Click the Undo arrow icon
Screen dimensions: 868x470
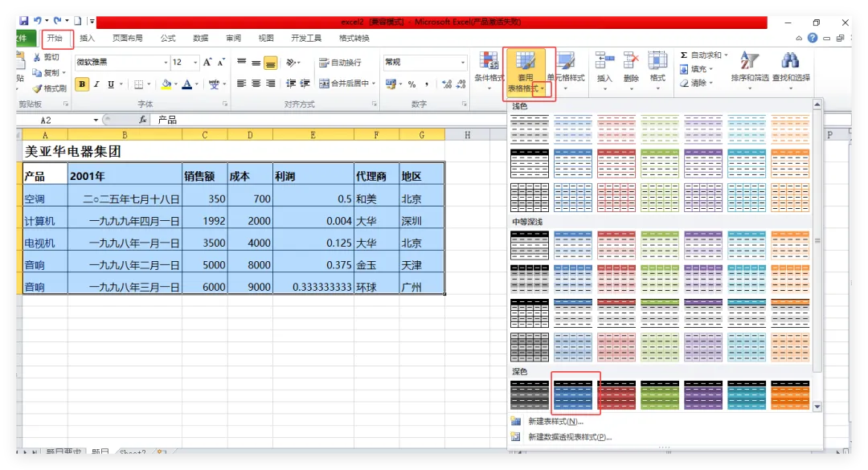(x=37, y=21)
